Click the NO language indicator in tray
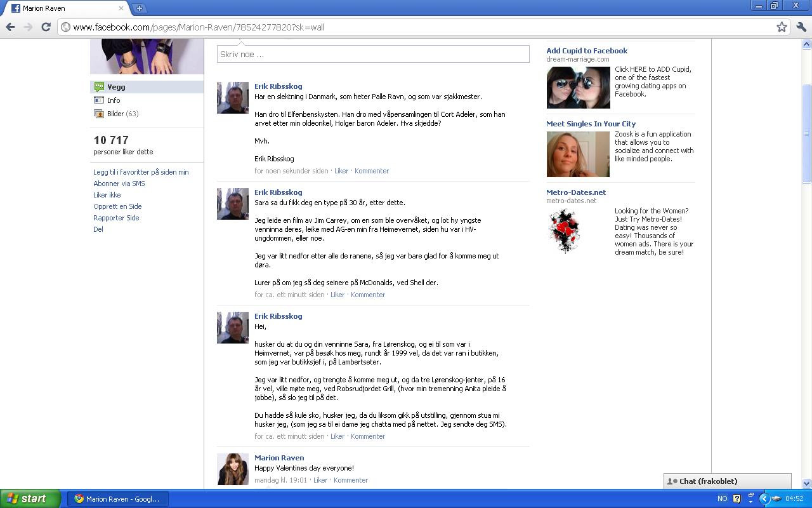This screenshot has height=508, width=812. (x=722, y=498)
